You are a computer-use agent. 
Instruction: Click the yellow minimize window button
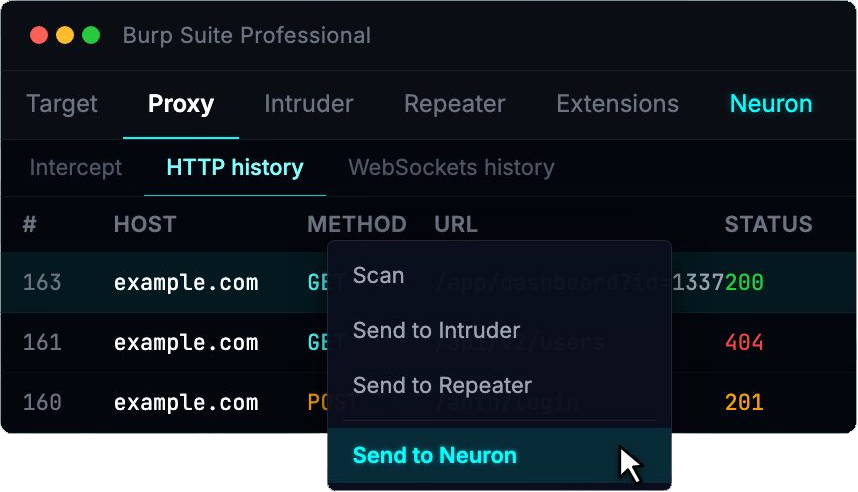[x=65, y=35]
